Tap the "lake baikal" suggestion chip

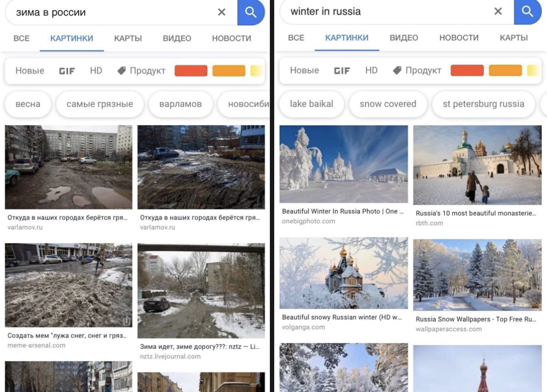[311, 104]
